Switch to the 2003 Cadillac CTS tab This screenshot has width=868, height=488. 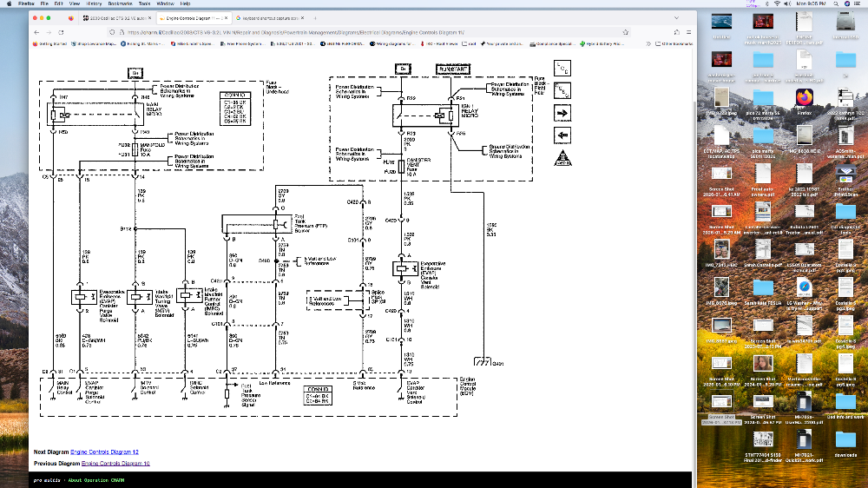(113, 17)
